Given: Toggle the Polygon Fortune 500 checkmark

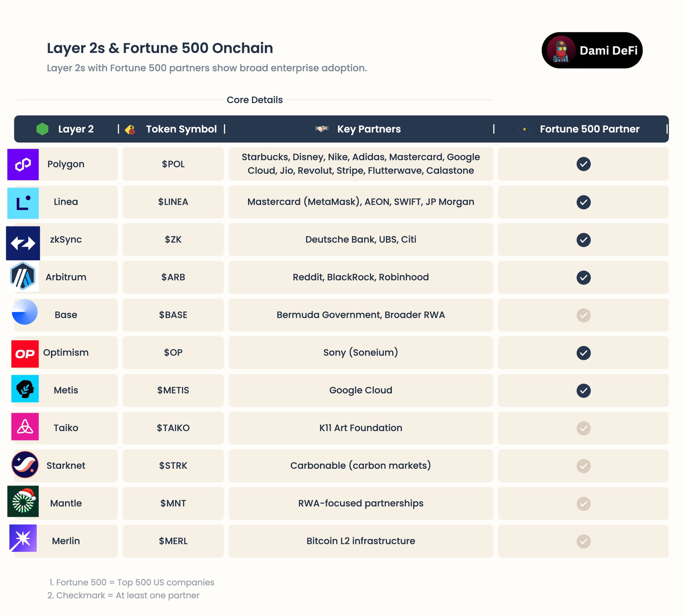Looking at the screenshot, I should coord(583,164).
